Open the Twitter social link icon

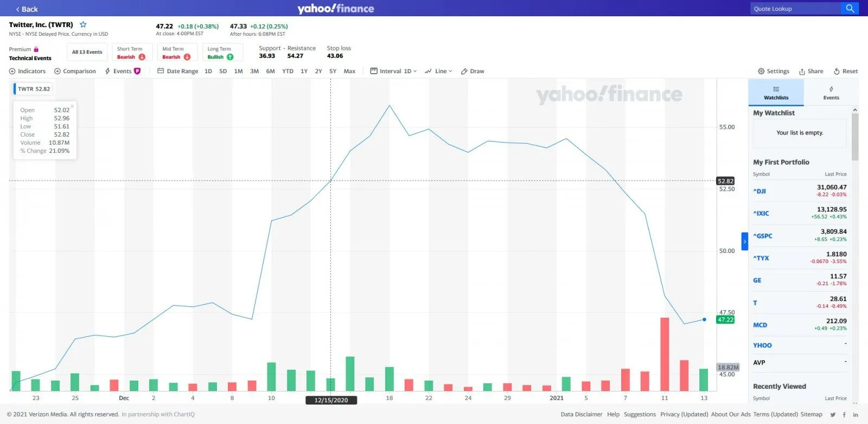[833, 415]
